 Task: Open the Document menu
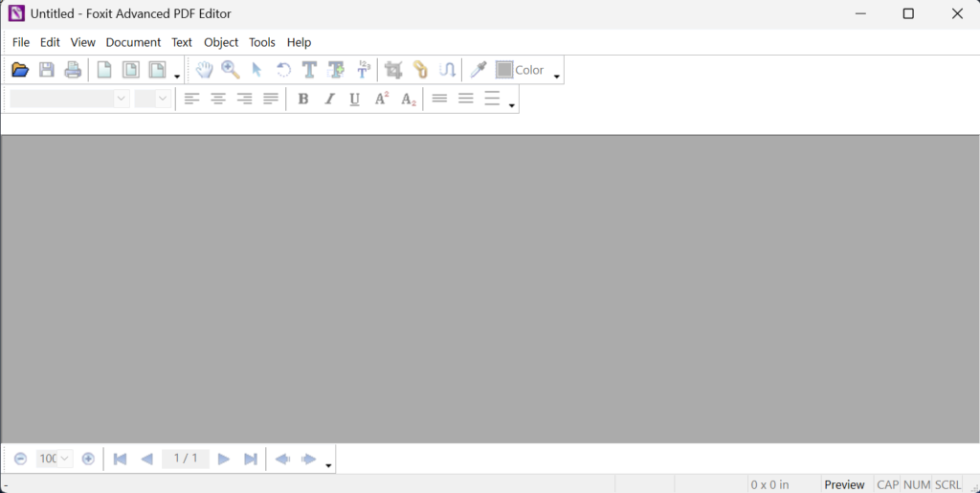click(x=133, y=42)
